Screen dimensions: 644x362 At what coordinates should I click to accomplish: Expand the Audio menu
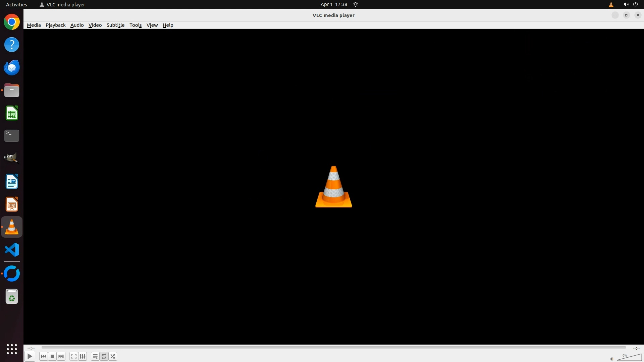(x=77, y=25)
